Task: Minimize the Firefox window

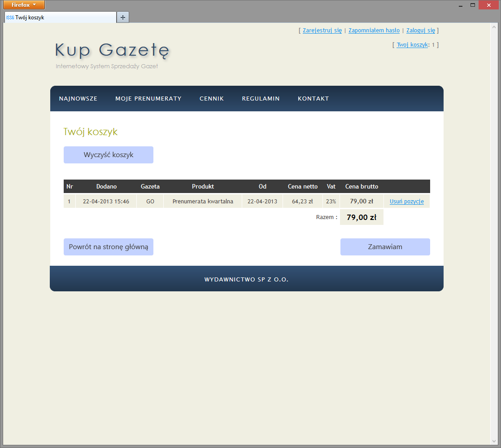Action: pyautogui.click(x=461, y=5)
